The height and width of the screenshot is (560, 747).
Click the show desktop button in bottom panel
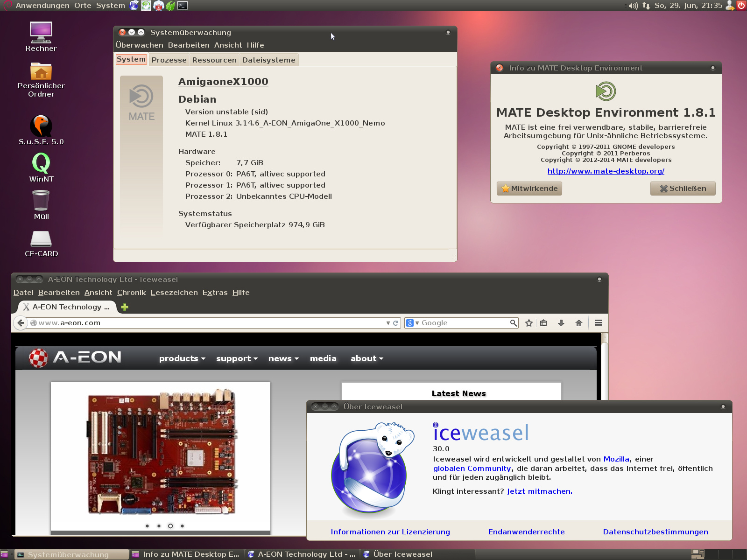(5, 554)
